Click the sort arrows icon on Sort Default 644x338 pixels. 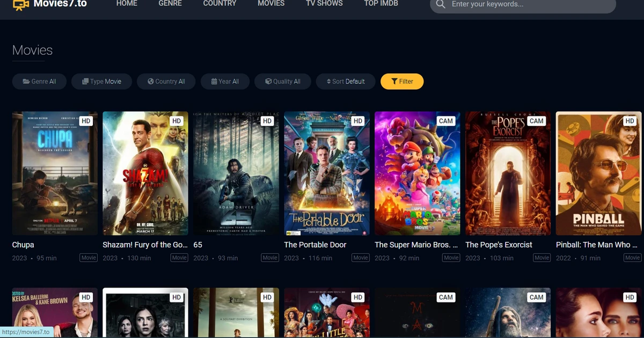tap(328, 81)
